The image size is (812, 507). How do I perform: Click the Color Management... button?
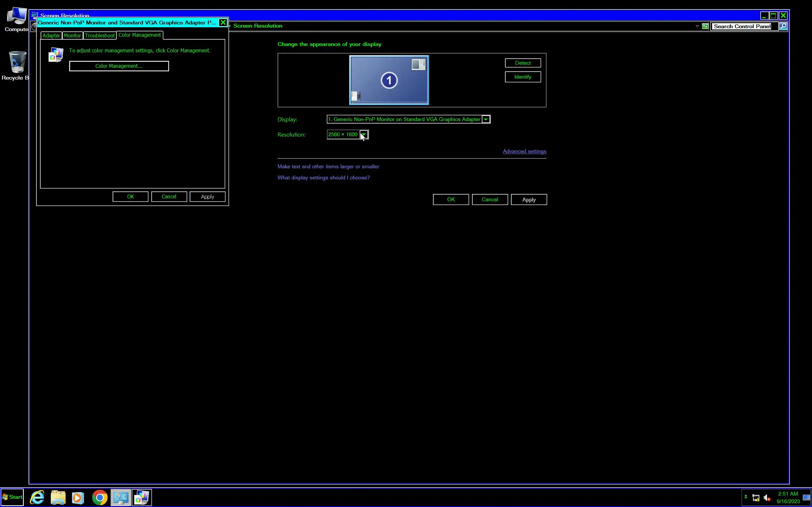pyautogui.click(x=119, y=66)
